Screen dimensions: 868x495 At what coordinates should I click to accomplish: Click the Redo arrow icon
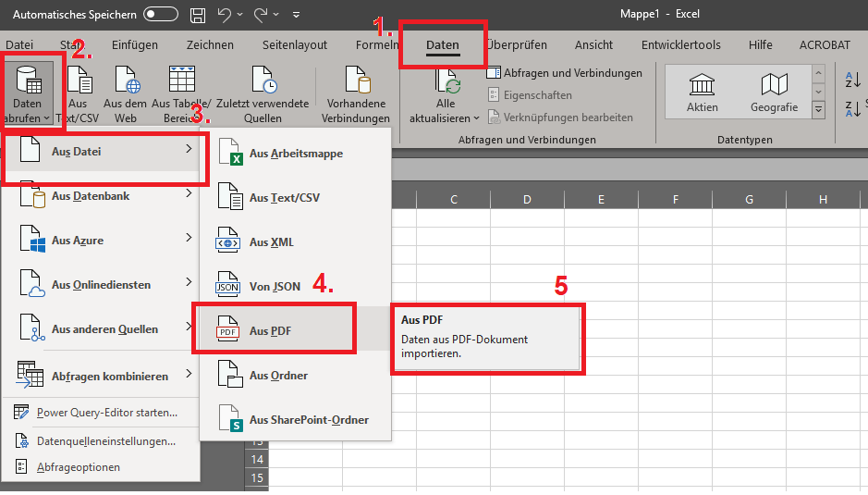point(261,15)
